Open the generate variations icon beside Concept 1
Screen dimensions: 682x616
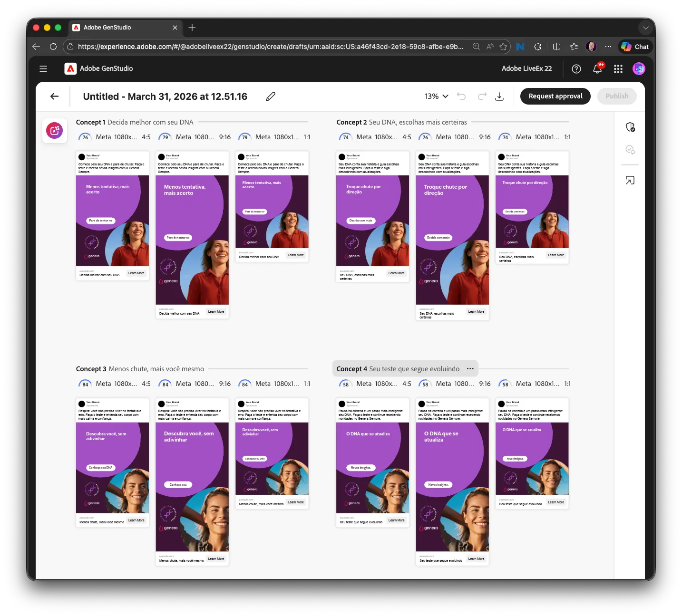55,131
